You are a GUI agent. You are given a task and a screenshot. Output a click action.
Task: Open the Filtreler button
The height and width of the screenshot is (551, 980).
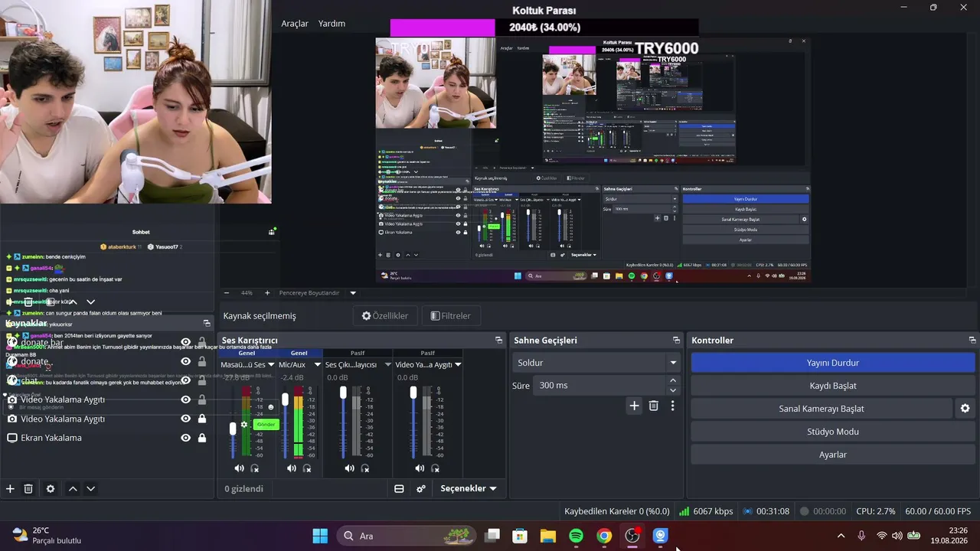tap(450, 315)
